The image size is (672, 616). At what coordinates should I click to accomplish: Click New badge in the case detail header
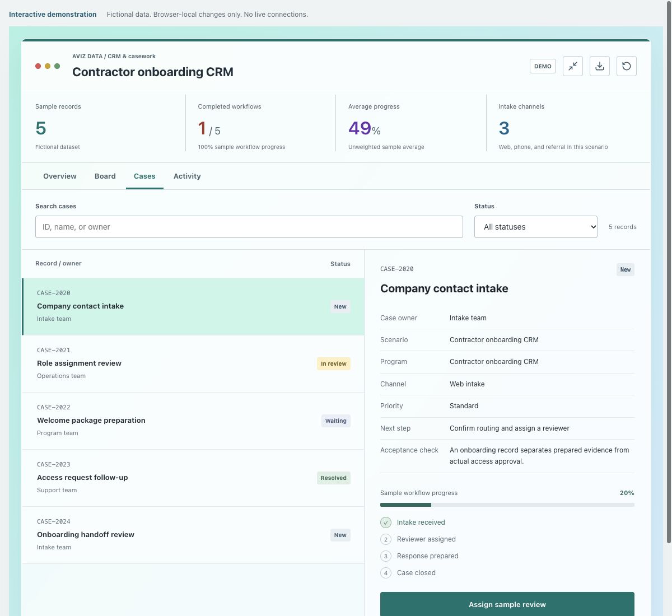coord(626,269)
